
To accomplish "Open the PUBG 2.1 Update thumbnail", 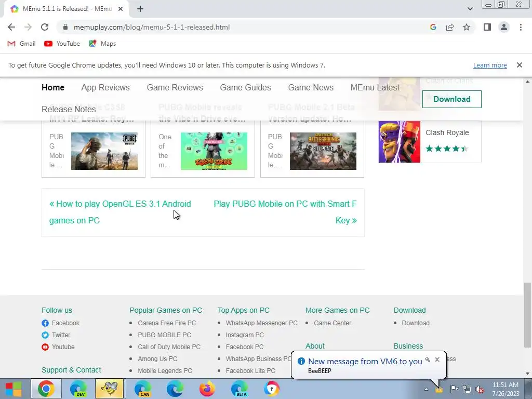I will coord(323,151).
